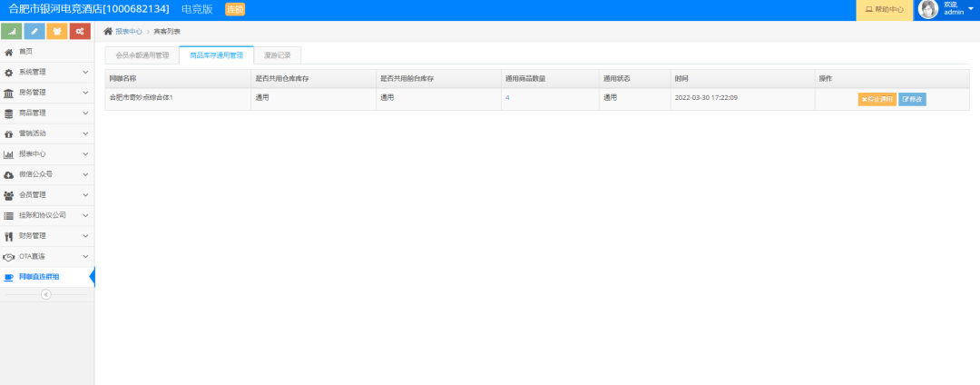The height and width of the screenshot is (385, 980).
Task: Expand the 系统管理 menu chevron
Action: pyautogui.click(x=85, y=73)
